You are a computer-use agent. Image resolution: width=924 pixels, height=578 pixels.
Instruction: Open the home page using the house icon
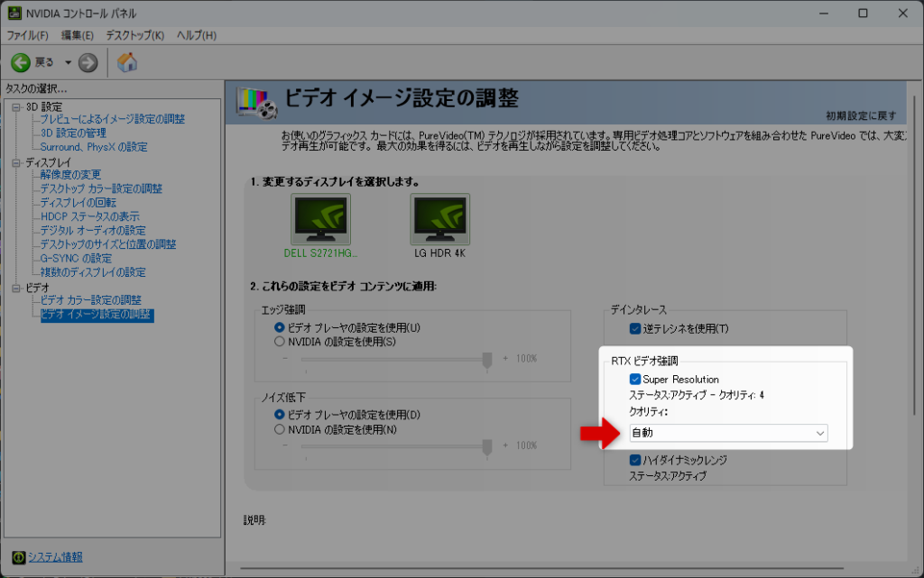(127, 62)
